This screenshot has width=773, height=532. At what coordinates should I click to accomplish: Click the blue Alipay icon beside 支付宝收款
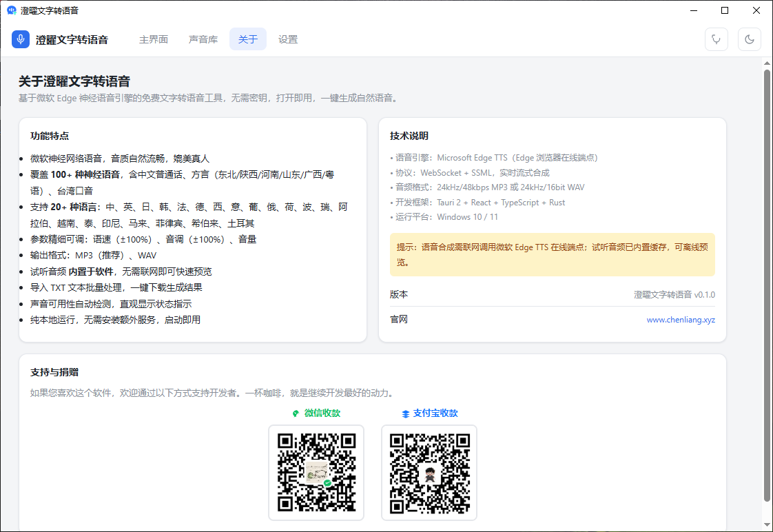[x=406, y=413]
